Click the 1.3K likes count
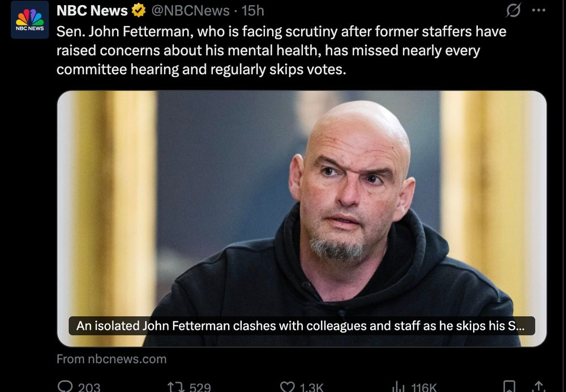The height and width of the screenshot is (392, 566). coord(311,387)
